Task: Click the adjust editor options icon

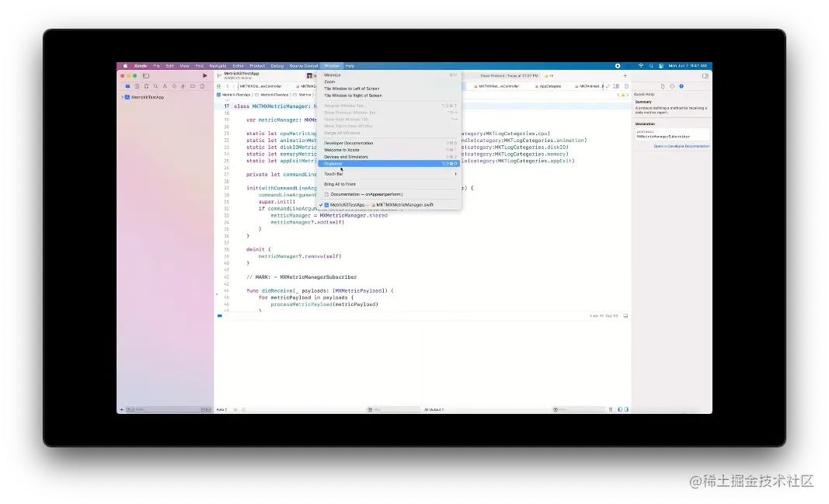Action: tap(616, 86)
